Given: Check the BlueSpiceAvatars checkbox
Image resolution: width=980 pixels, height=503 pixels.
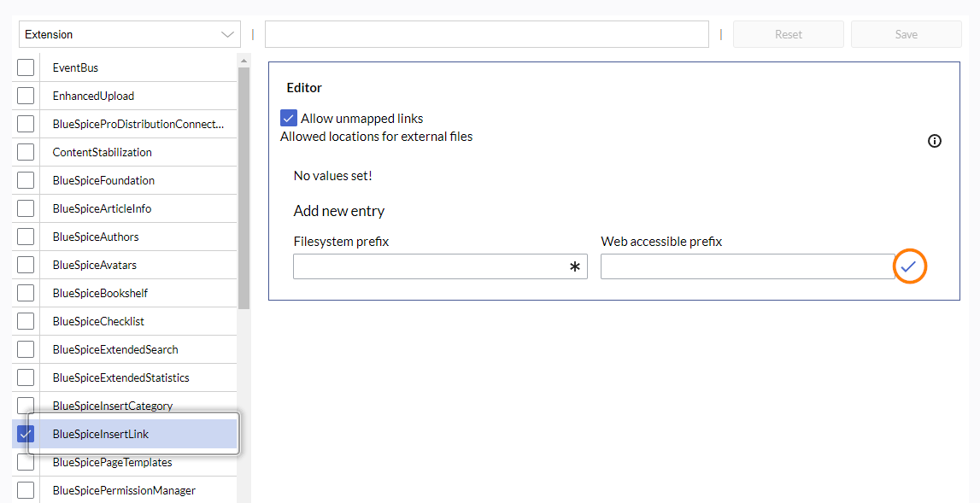Looking at the screenshot, I should pyautogui.click(x=26, y=265).
